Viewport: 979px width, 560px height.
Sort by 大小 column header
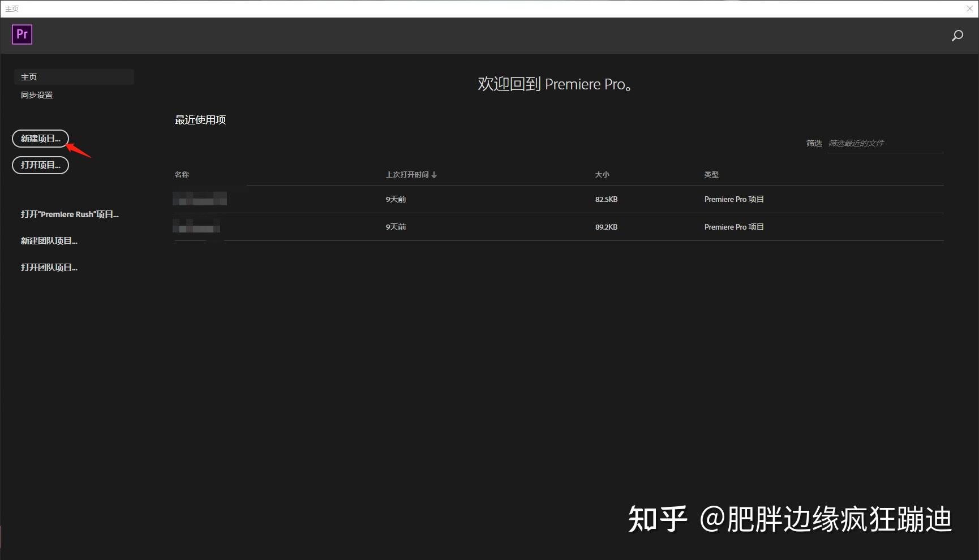602,175
